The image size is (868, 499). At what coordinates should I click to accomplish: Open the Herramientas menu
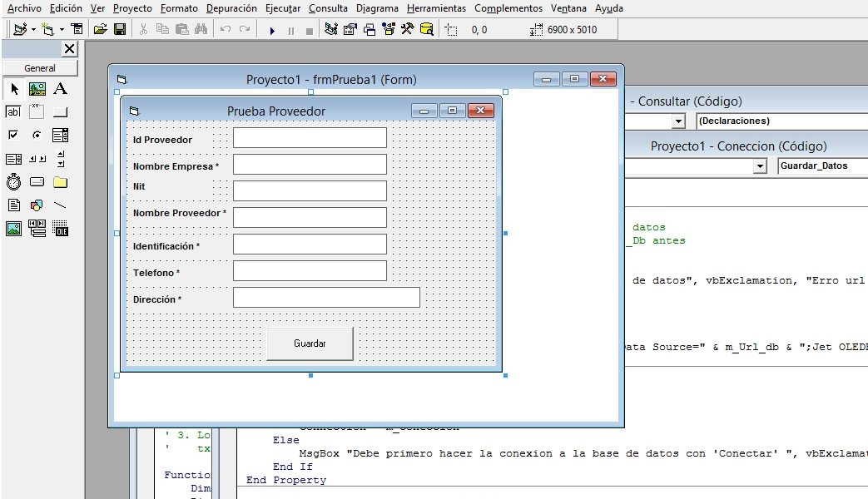[x=436, y=8]
